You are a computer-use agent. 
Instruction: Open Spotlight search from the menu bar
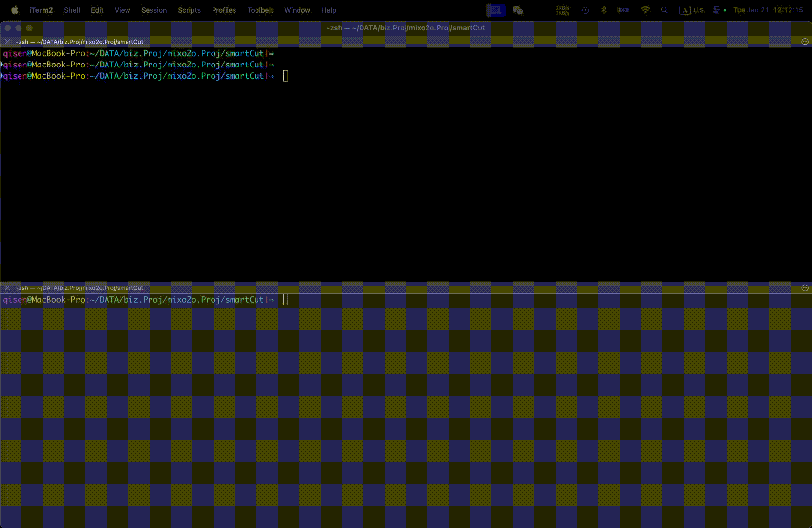pos(664,10)
